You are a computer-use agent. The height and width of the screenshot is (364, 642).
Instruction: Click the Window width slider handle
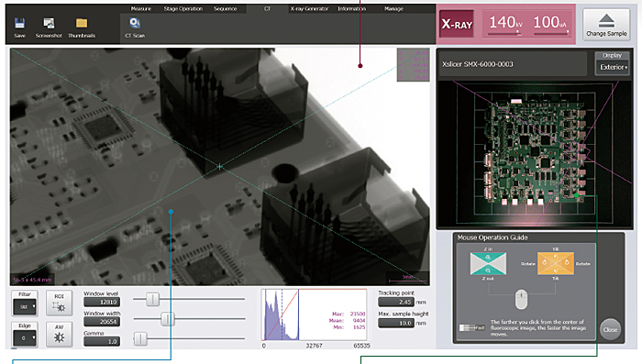click(168, 319)
